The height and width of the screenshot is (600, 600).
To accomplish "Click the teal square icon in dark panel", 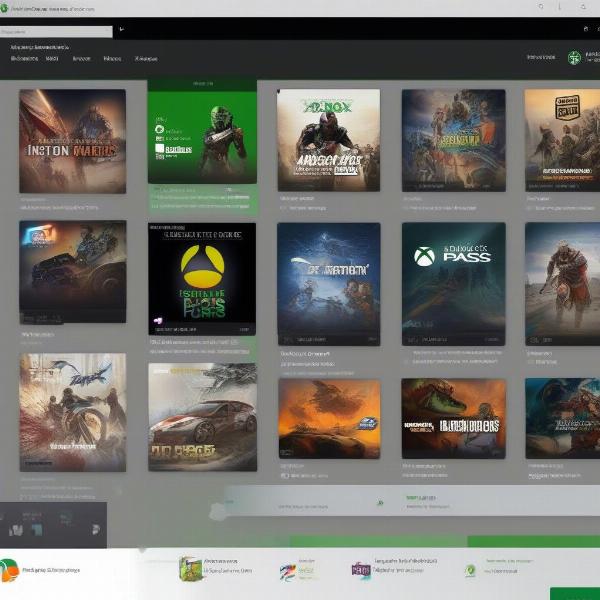I will [38, 529].
